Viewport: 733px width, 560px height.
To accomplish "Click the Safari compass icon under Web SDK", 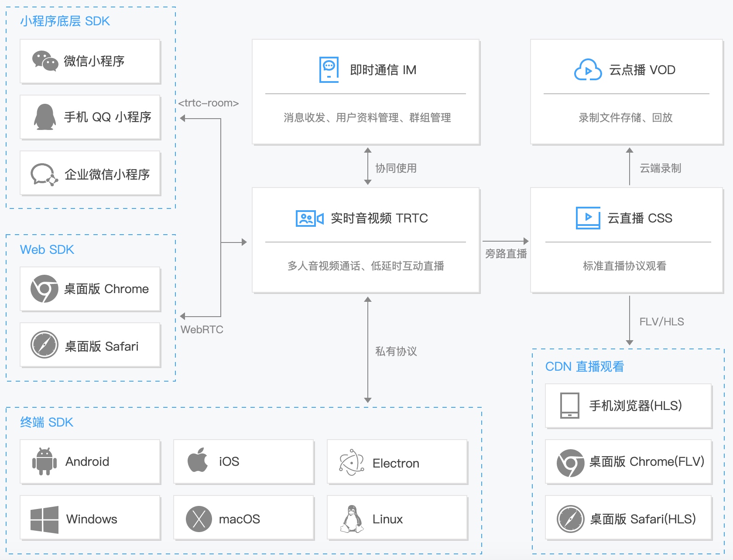I will tap(45, 345).
